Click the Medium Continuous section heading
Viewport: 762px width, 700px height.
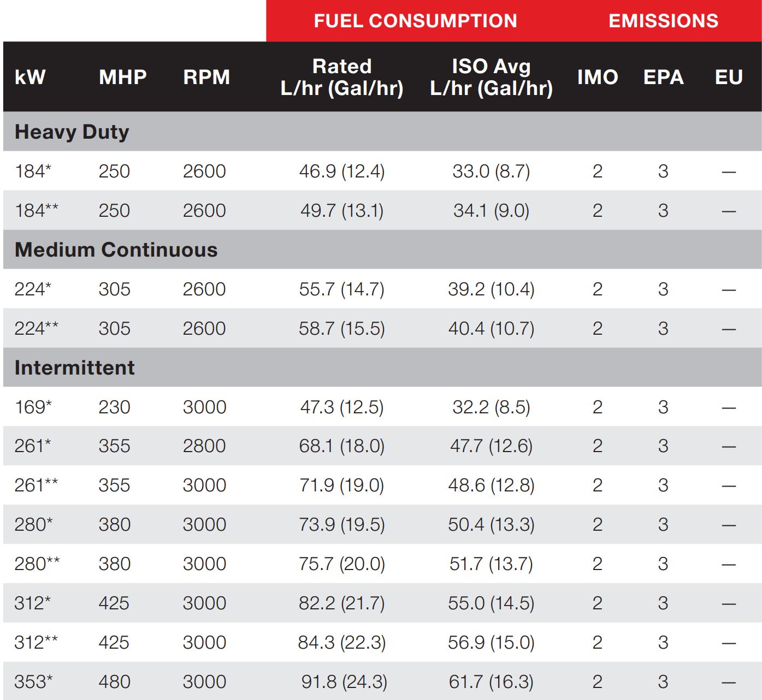click(116, 250)
